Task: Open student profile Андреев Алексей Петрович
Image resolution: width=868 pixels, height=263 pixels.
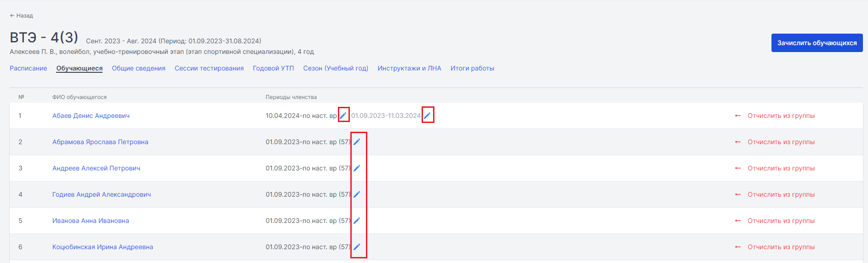Action: (96, 168)
